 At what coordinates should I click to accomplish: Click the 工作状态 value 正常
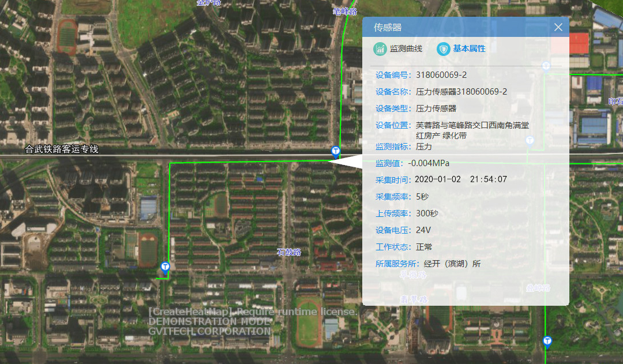[x=424, y=247]
